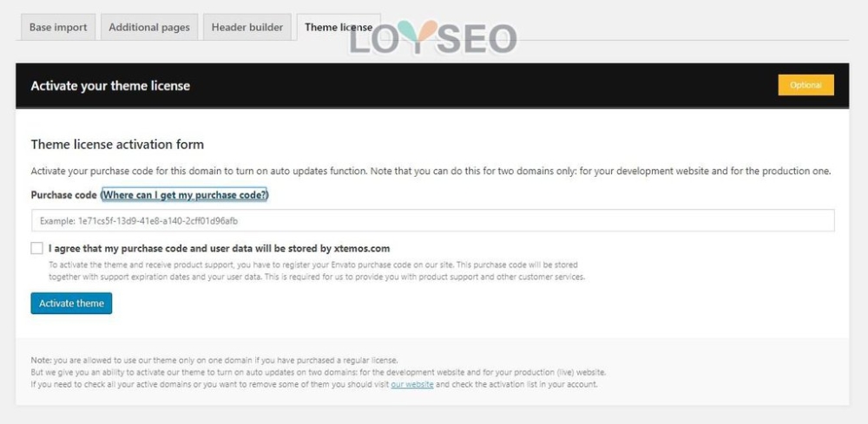Click the 'Activate your theme license' header title
Image resolution: width=868 pixels, height=424 pixels.
click(x=110, y=86)
